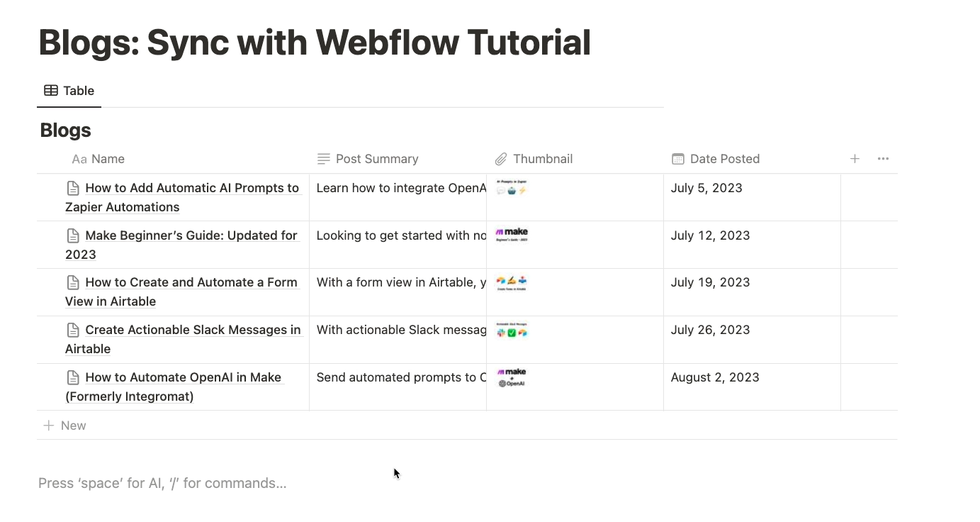Click page icon of Automate OpenAI row
Viewport: 980px width, 522px height.
[73, 377]
